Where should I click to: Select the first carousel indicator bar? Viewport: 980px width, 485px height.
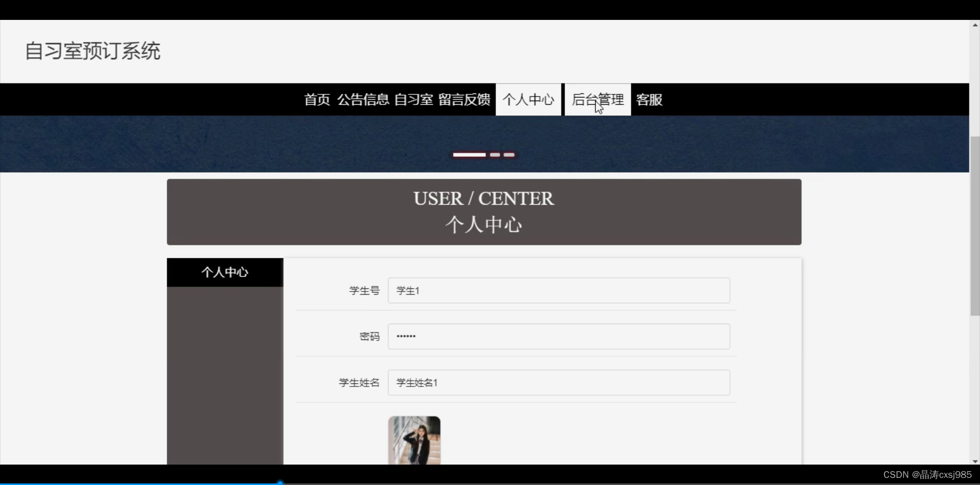click(x=469, y=155)
